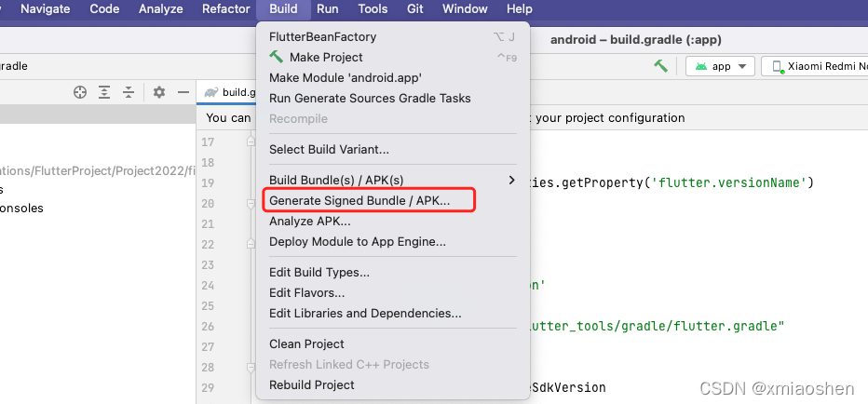Click the locate target crosshair icon
This screenshot has height=404, width=868.
[80, 92]
